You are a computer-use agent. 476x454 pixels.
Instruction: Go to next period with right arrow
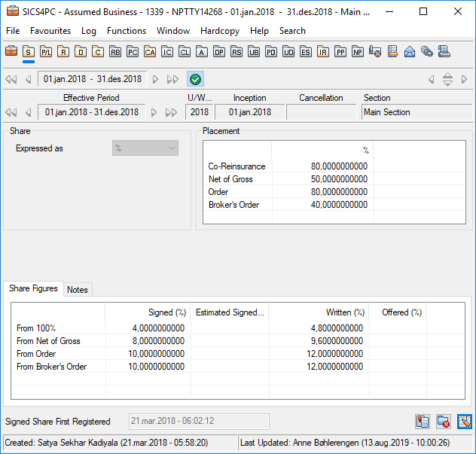[156, 79]
